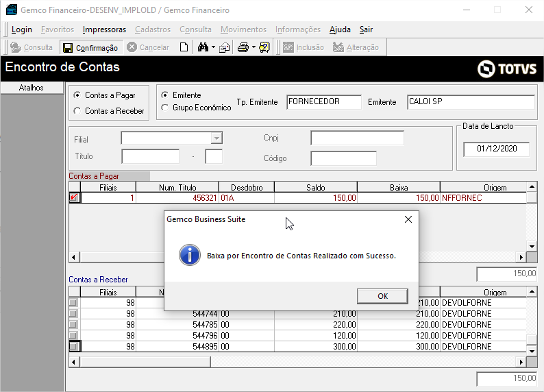This screenshot has width=544, height=392.
Task: Click the Emitente field containing CALOI SP
Action: pos(471,102)
